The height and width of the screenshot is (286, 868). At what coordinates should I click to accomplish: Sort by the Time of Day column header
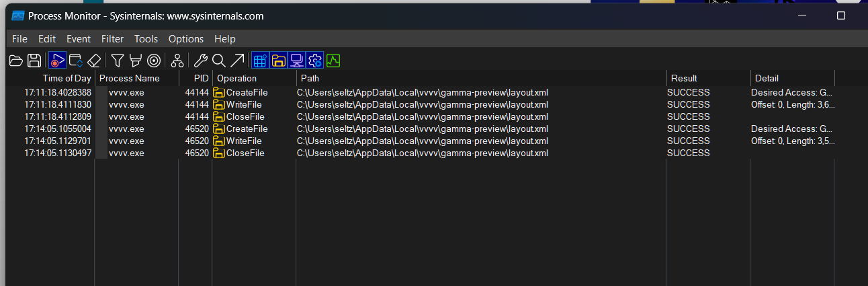point(67,78)
